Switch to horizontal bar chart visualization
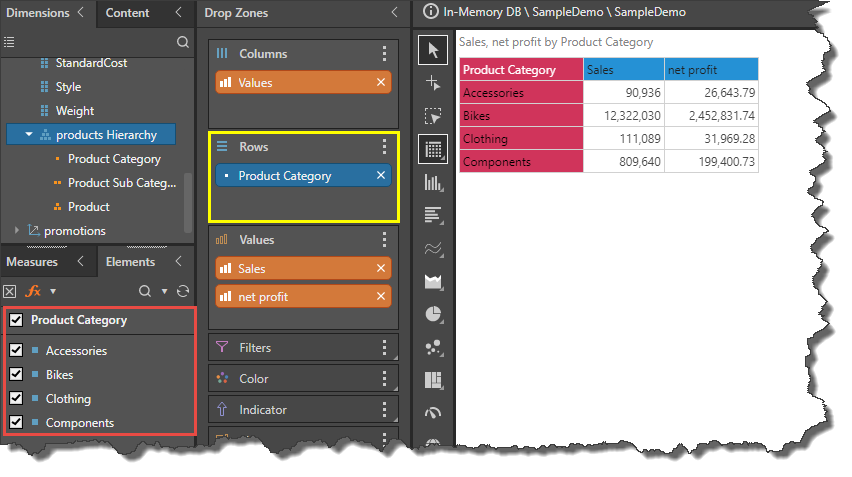The image size is (852, 477). coord(433,215)
